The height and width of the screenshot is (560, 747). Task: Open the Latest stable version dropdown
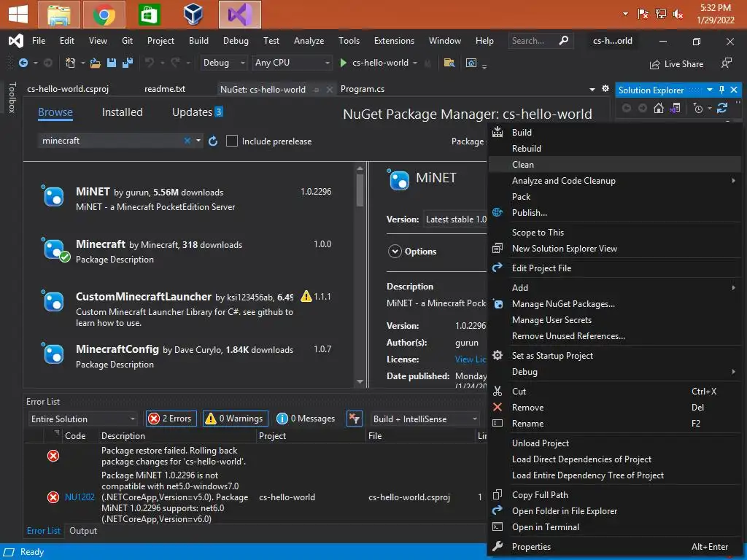pos(455,219)
